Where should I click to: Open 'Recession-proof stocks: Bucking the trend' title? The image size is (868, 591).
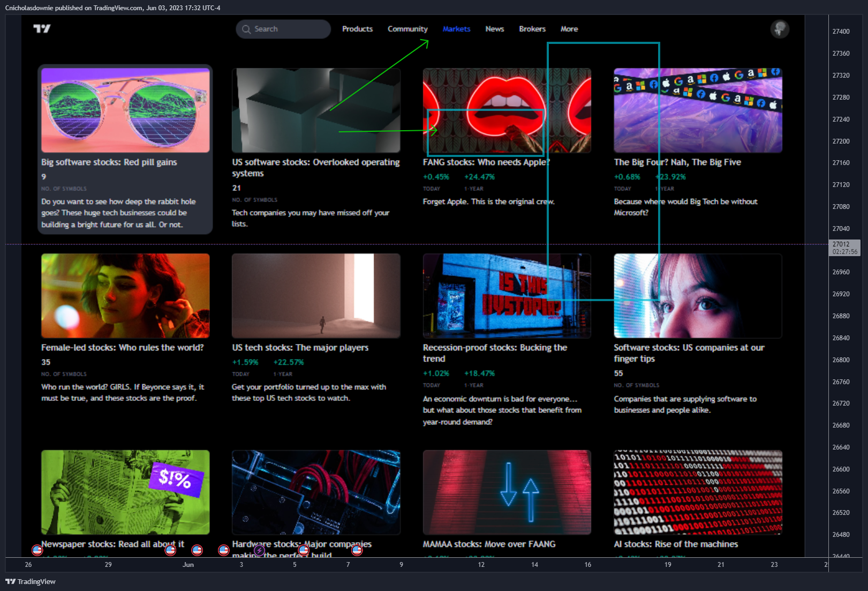pos(495,353)
